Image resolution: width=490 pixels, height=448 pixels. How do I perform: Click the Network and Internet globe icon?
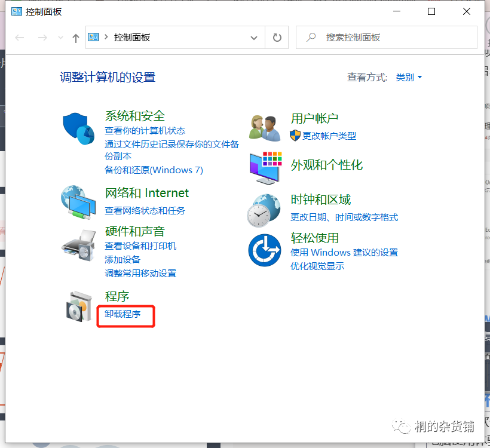click(78, 202)
